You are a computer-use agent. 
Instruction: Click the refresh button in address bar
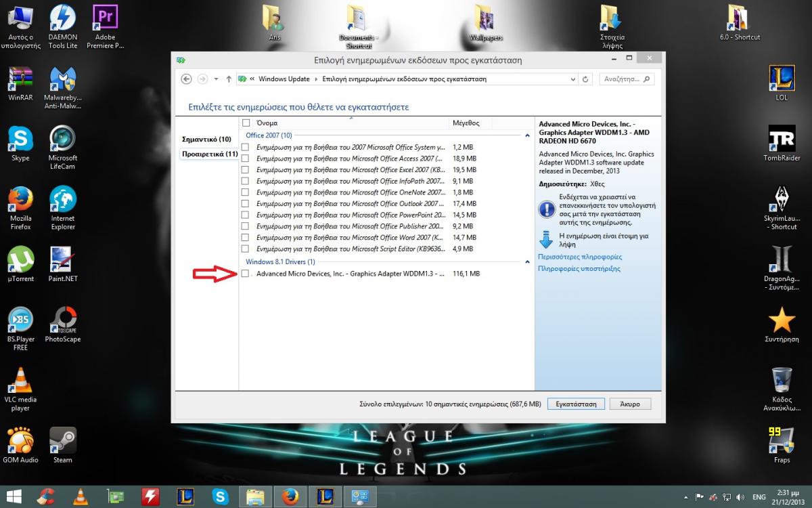click(x=586, y=79)
